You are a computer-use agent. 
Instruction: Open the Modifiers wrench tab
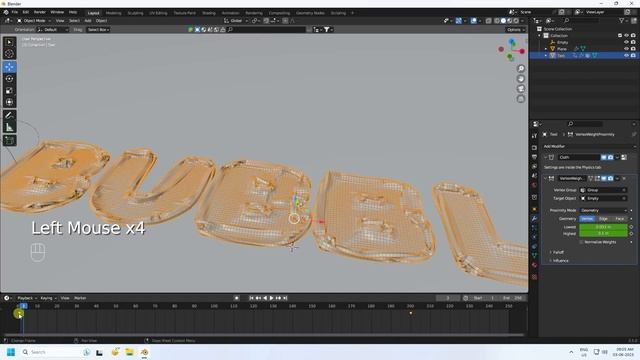[x=534, y=219]
